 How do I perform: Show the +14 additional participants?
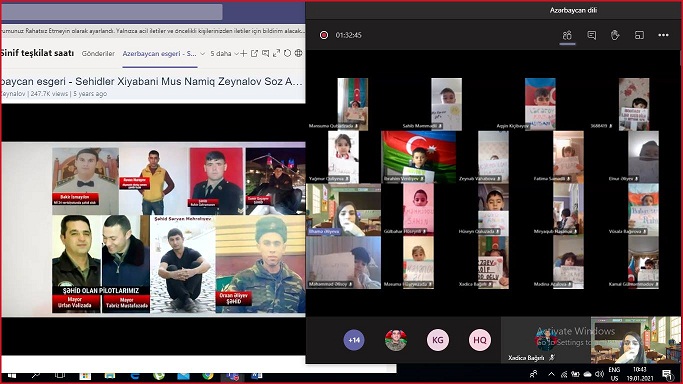pos(354,340)
